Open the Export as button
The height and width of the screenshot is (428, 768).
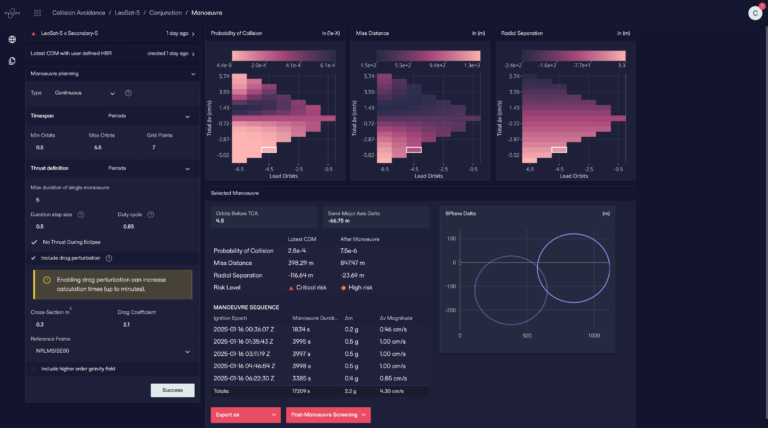pyautogui.click(x=246, y=415)
